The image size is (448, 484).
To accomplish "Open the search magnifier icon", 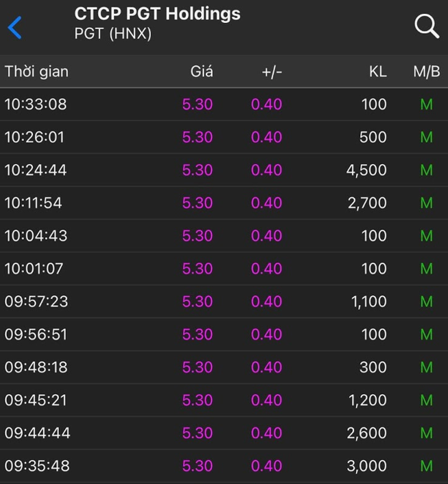I will point(426,26).
